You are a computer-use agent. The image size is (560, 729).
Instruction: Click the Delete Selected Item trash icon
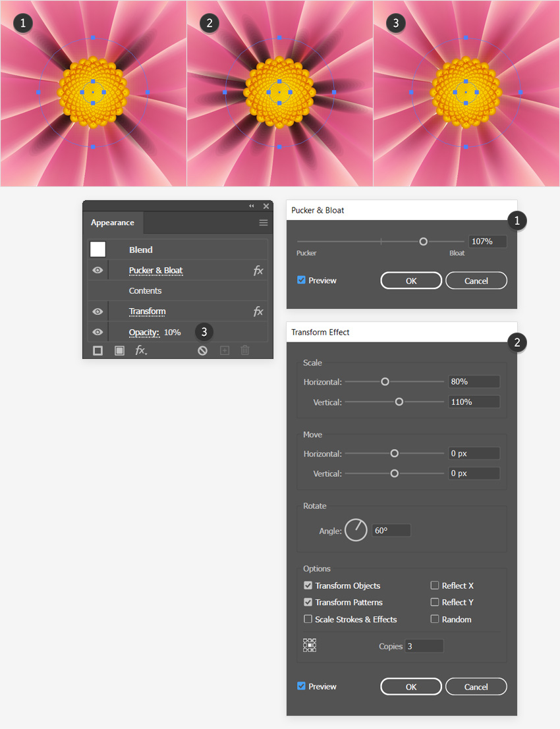[x=245, y=350]
